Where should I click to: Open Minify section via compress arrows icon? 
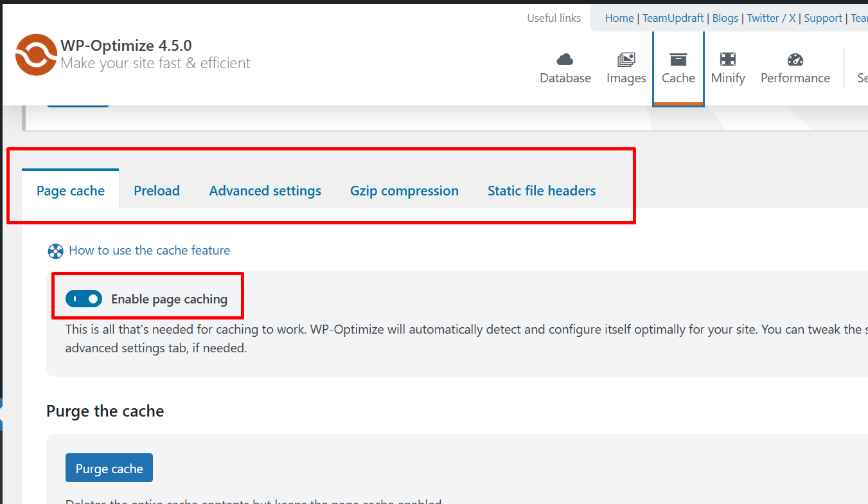tap(728, 60)
